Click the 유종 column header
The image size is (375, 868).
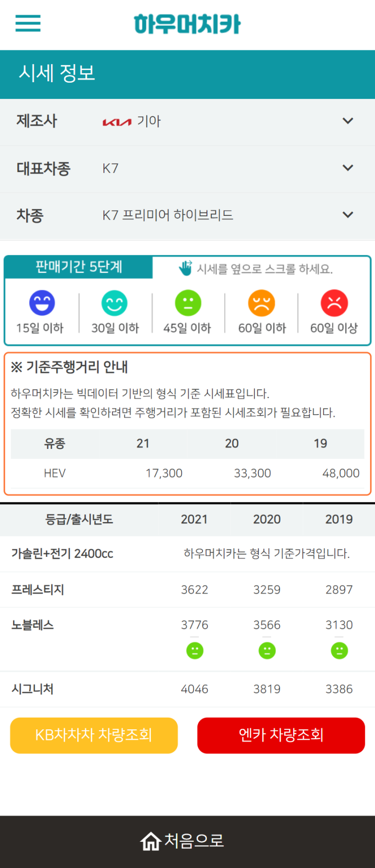pyautogui.click(x=55, y=444)
